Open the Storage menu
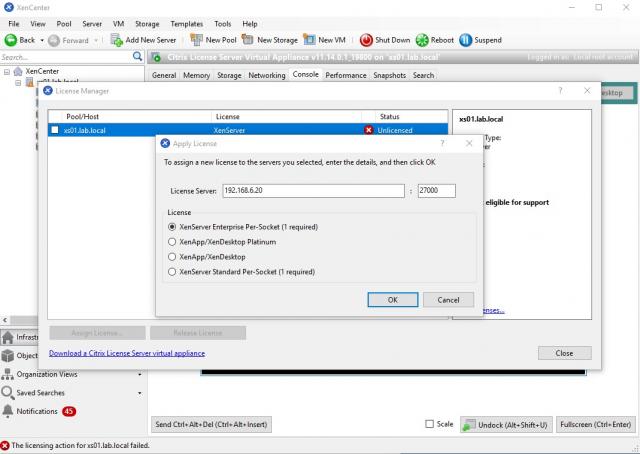The width and height of the screenshot is (640, 454). 147,24
